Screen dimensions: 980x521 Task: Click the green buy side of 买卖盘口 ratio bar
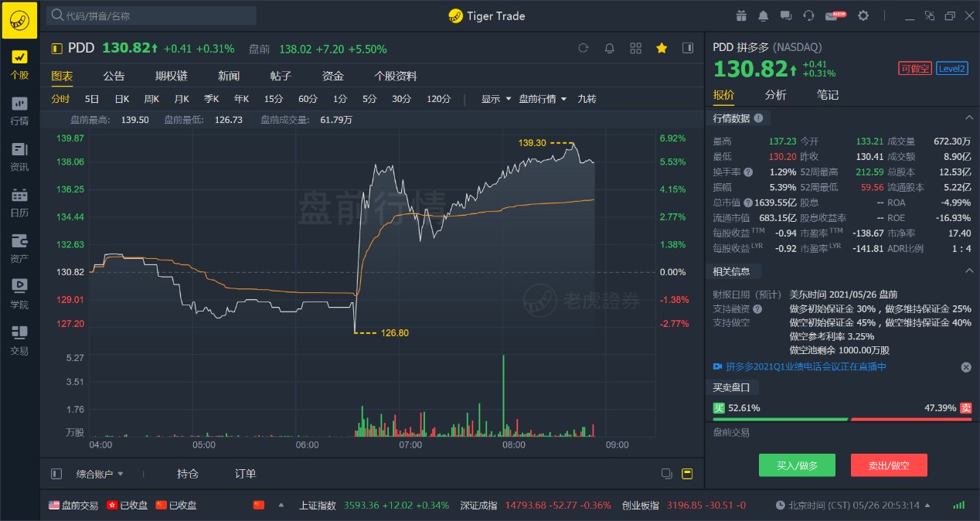pyautogui.click(x=780, y=419)
